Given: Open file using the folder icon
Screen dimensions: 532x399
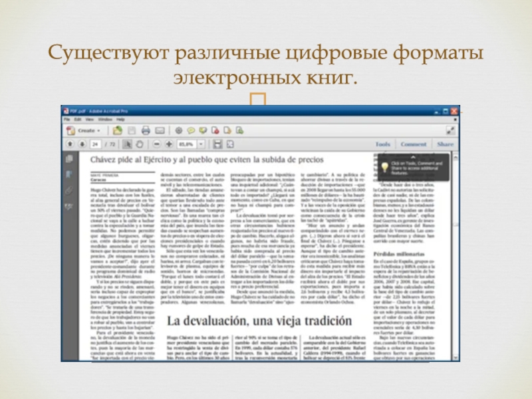Looking at the screenshot, I should pos(118,130).
